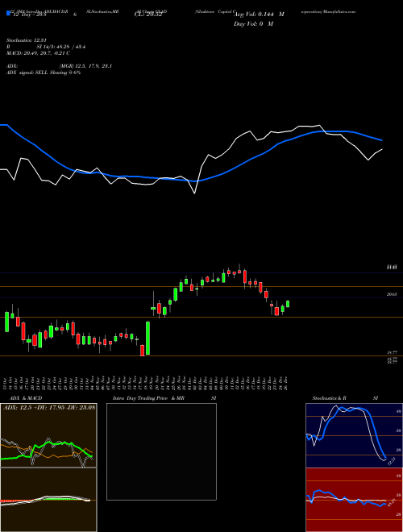
Task: Click the last green candlestick on the chart
Action: pos(288,304)
